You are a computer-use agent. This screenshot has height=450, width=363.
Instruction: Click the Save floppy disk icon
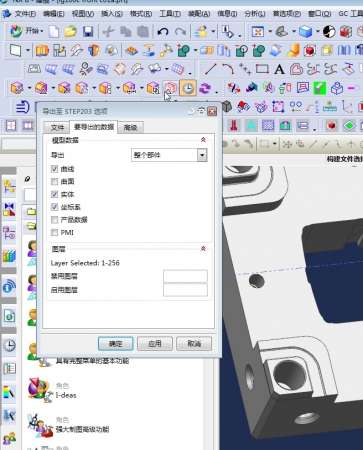[x=88, y=32]
